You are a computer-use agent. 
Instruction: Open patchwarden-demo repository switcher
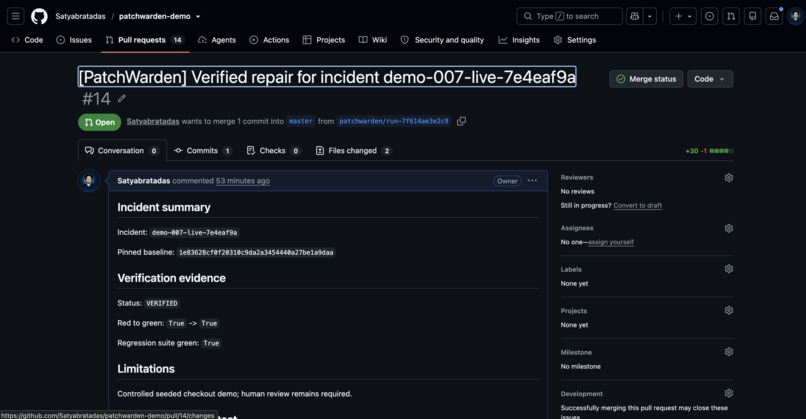[x=159, y=16]
